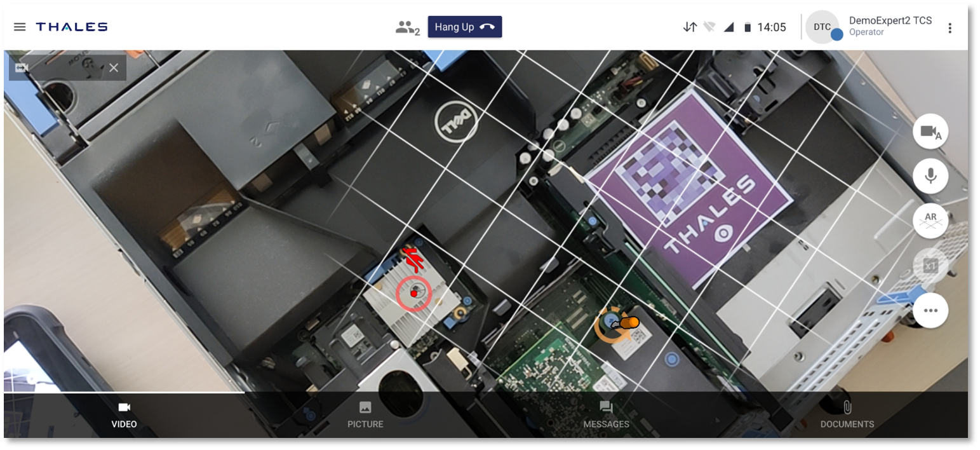
Task: Click the Operator role label
Action: (x=866, y=32)
